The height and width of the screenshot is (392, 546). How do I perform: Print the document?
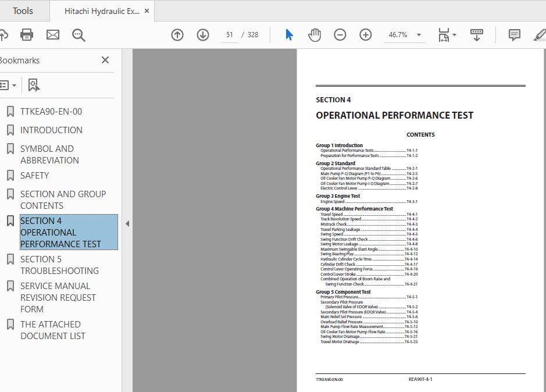point(26,35)
